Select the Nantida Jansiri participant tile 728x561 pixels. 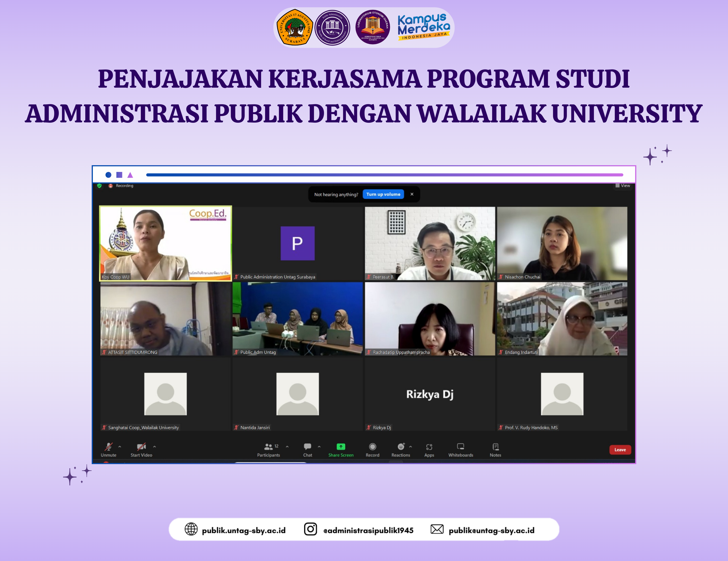point(297,394)
